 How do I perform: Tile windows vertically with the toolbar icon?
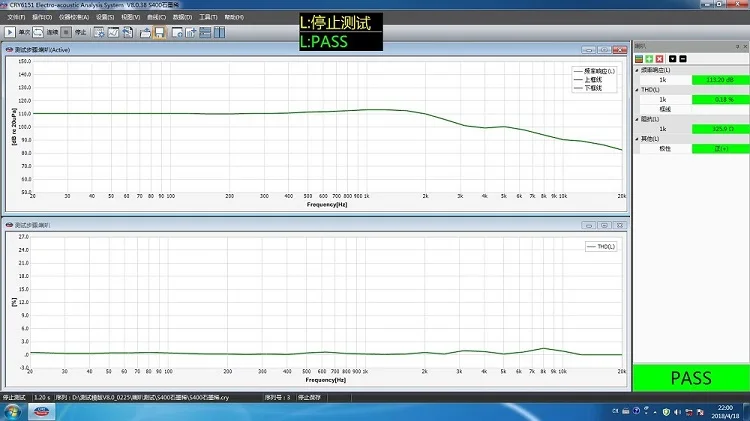(x=220, y=32)
